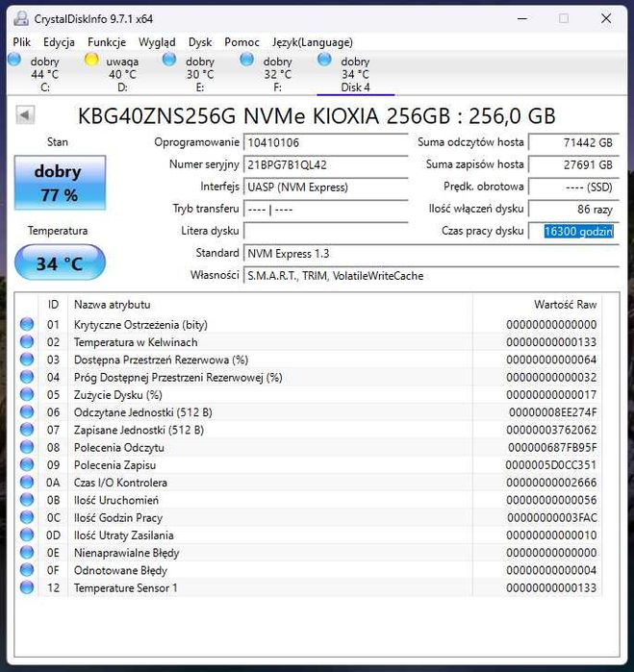Screen dimensions: 634x672
Task: Open the Wygląd menu
Action: [157, 42]
